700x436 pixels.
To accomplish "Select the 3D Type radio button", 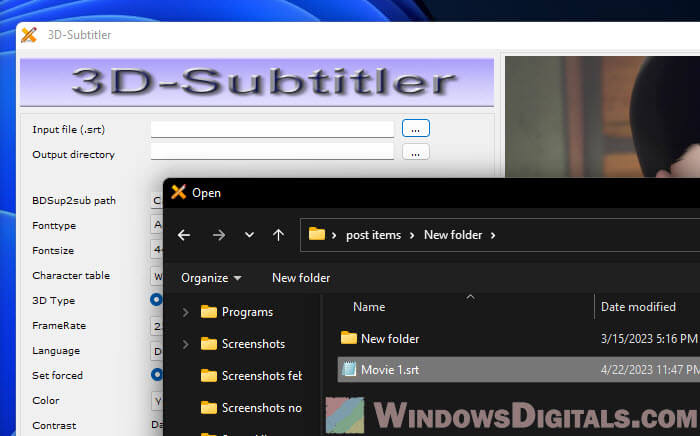I will [x=157, y=299].
